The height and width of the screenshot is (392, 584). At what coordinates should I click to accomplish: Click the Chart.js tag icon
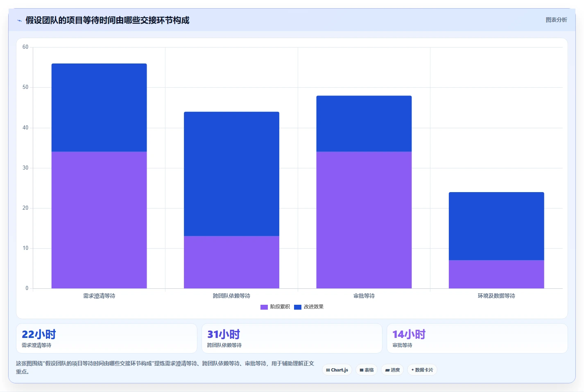[328, 370]
